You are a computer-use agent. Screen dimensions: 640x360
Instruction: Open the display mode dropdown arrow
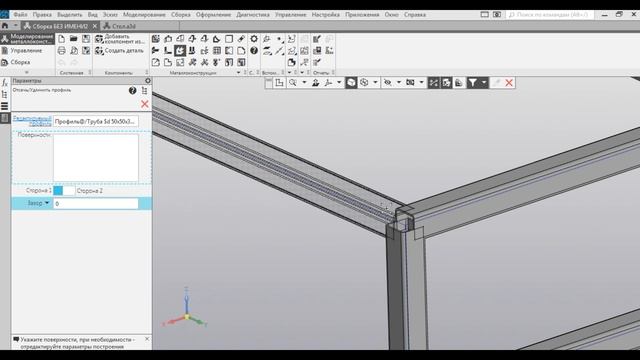pyautogui.click(x=375, y=83)
